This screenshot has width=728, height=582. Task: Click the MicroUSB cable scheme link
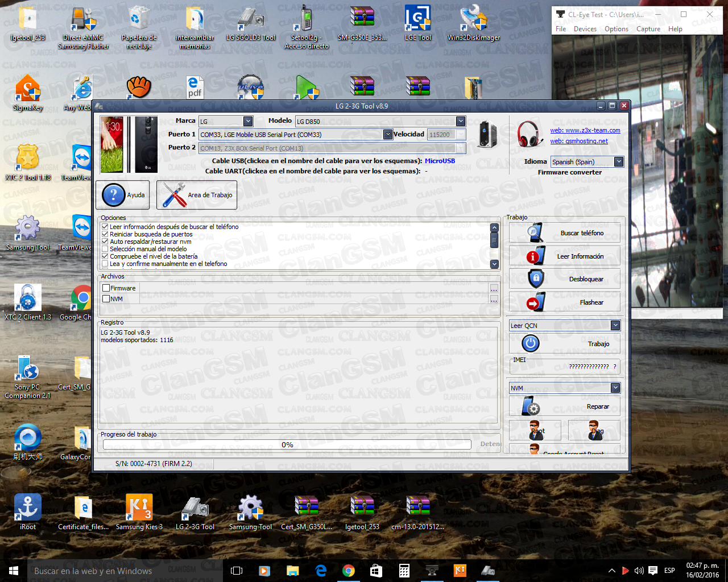point(440,161)
